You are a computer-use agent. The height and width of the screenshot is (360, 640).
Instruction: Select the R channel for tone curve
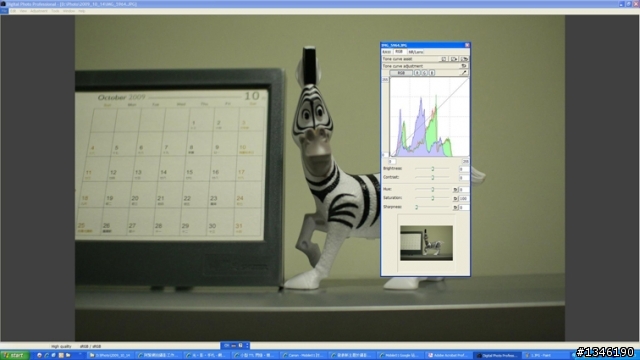[417, 73]
